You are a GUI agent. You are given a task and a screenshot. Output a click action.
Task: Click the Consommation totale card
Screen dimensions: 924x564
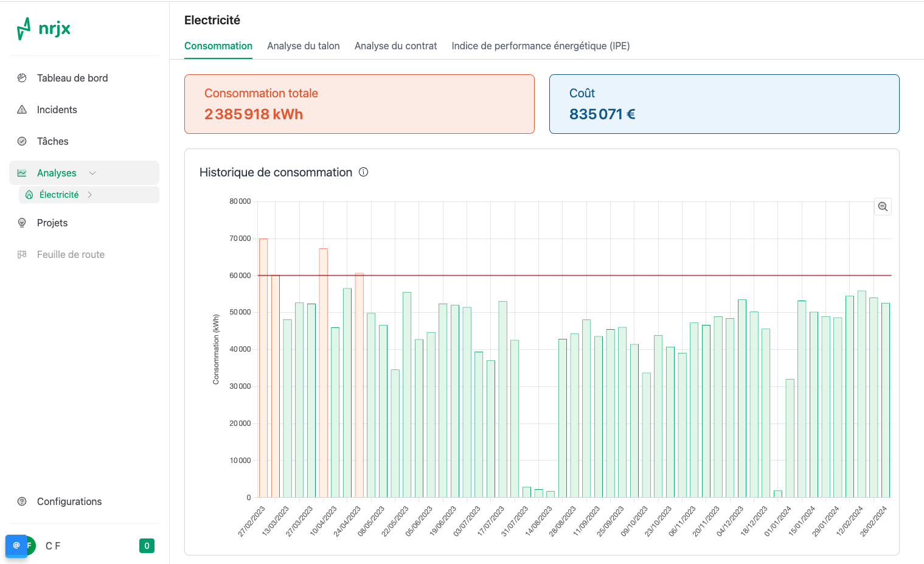coord(359,104)
